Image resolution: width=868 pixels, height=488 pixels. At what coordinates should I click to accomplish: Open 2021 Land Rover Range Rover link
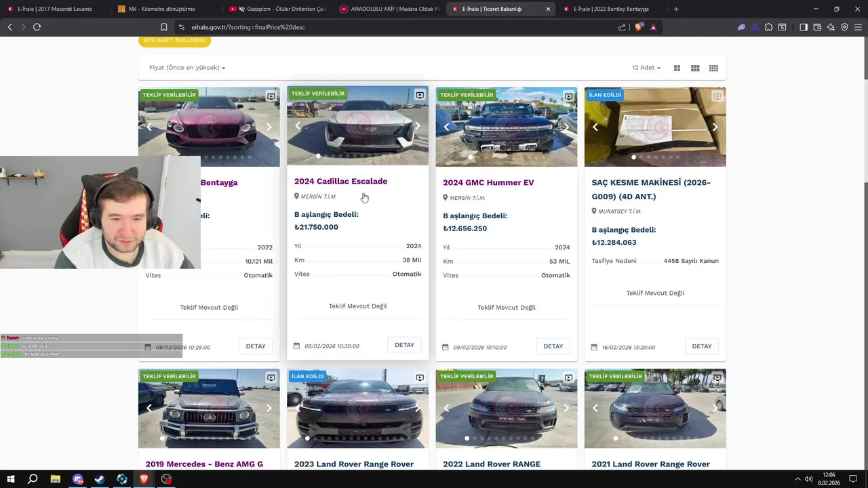(x=650, y=464)
